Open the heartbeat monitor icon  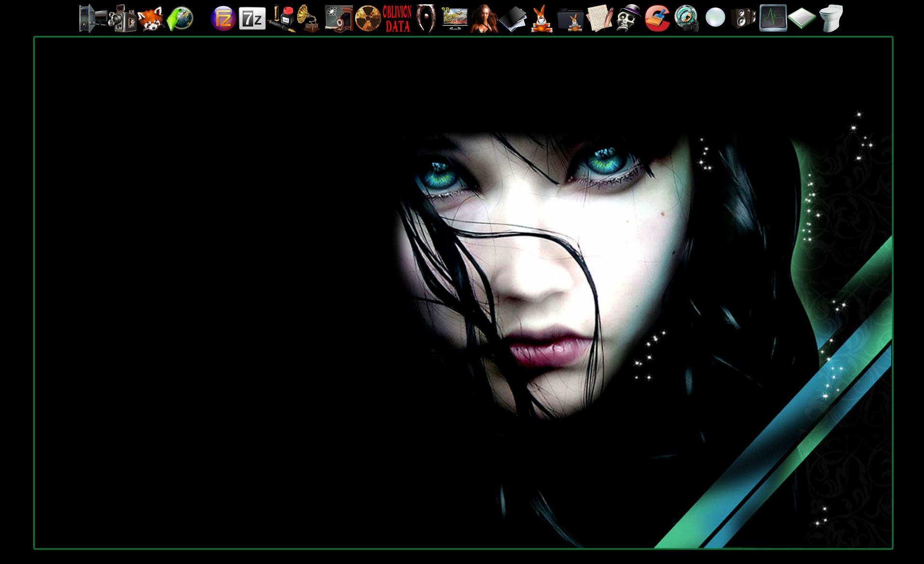[773, 18]
